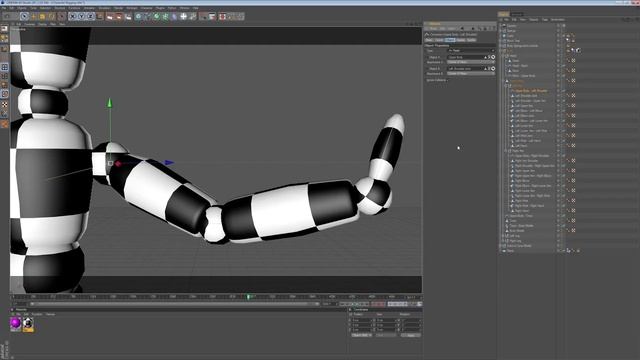
Task: Select the Left Hand object in tree
Action: point(521,146)
